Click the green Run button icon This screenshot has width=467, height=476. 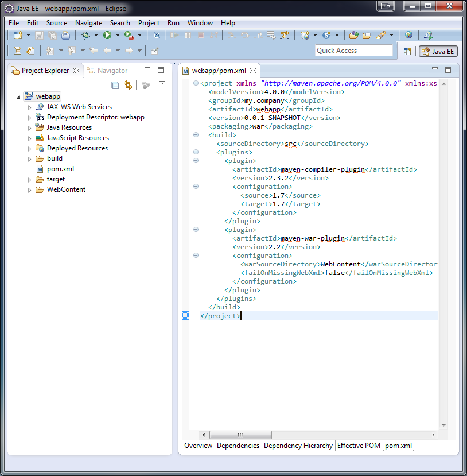[x=107, y=35]
